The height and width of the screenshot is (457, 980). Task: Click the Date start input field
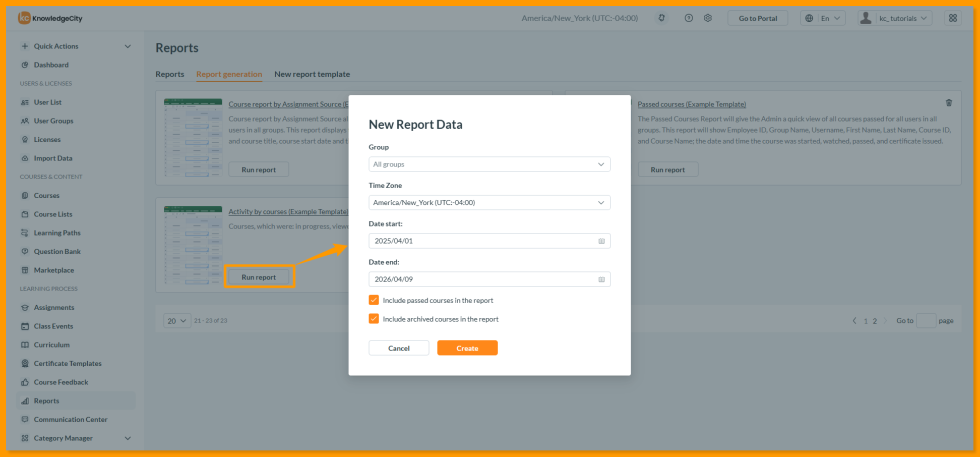[x=489, y=241]
